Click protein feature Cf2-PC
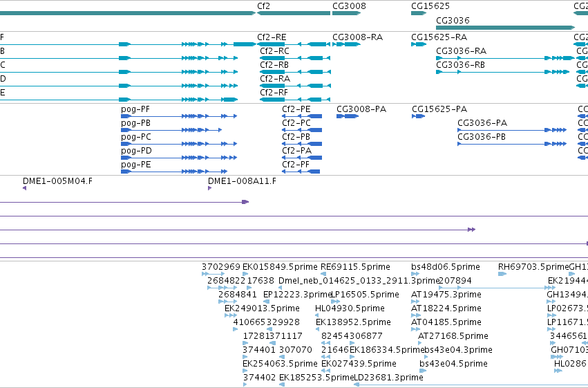 302,130
